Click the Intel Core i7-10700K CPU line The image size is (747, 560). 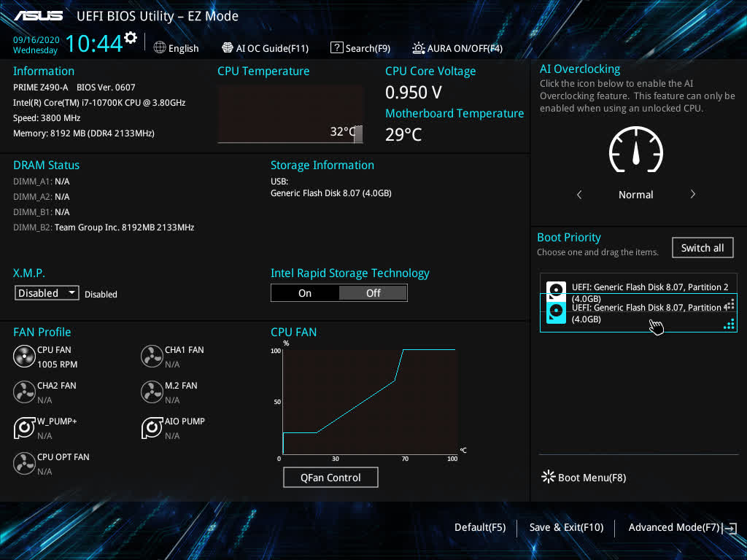(99, 102)
